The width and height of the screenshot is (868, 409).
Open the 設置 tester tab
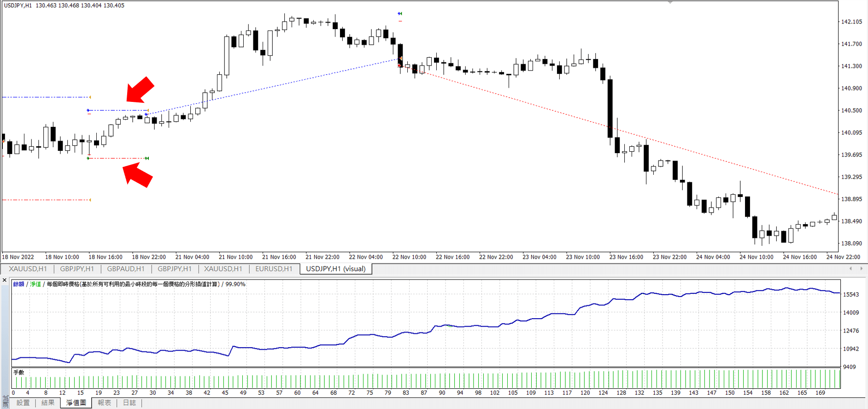tap(23, 403)
